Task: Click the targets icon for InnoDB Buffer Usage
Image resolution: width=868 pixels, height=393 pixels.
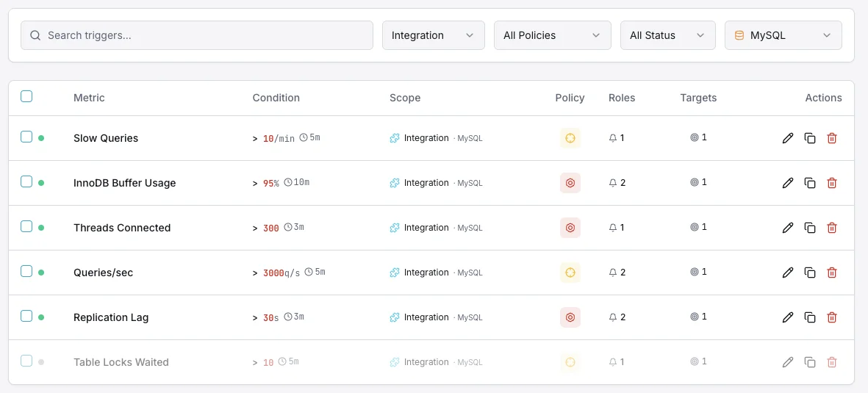Action: [694, 182]
